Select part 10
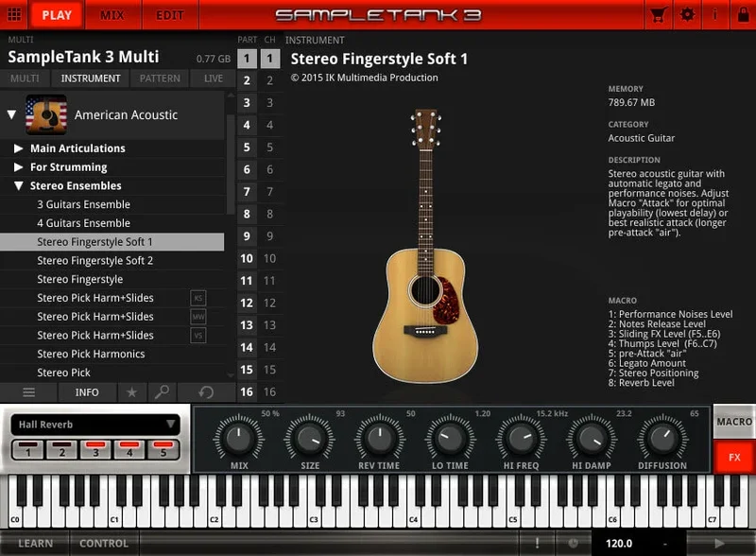The width and height of the screenshot is (756, 556). pyautogui.click(x=247, y=258)
